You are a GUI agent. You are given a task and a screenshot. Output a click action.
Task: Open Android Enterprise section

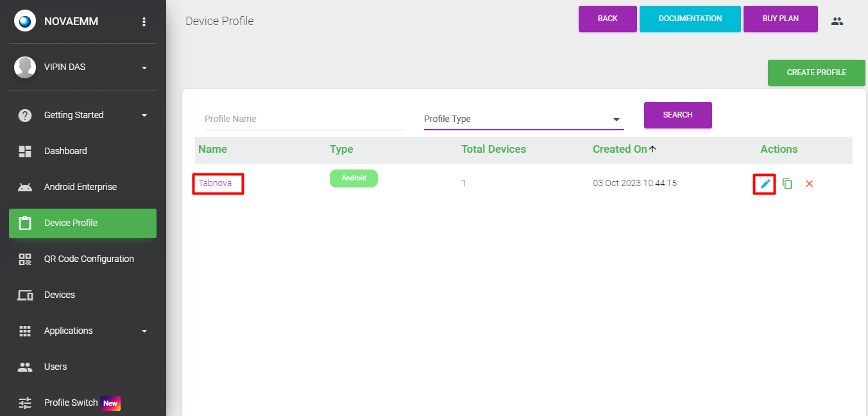click(80, 187)
